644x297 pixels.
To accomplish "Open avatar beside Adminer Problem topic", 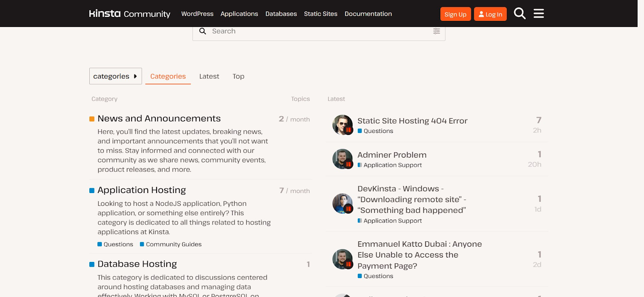I will click(x=343, y=159).
